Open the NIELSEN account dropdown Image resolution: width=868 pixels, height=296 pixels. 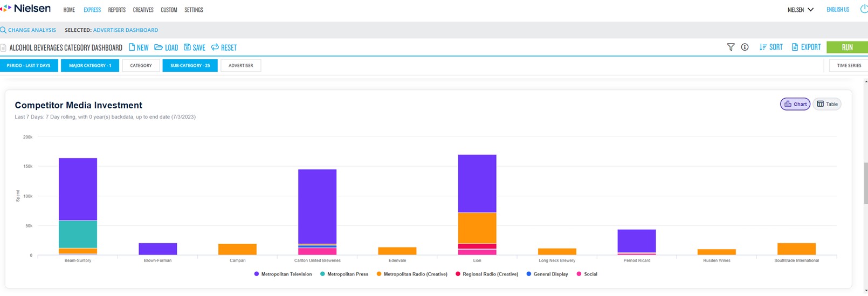click(801, 10)
